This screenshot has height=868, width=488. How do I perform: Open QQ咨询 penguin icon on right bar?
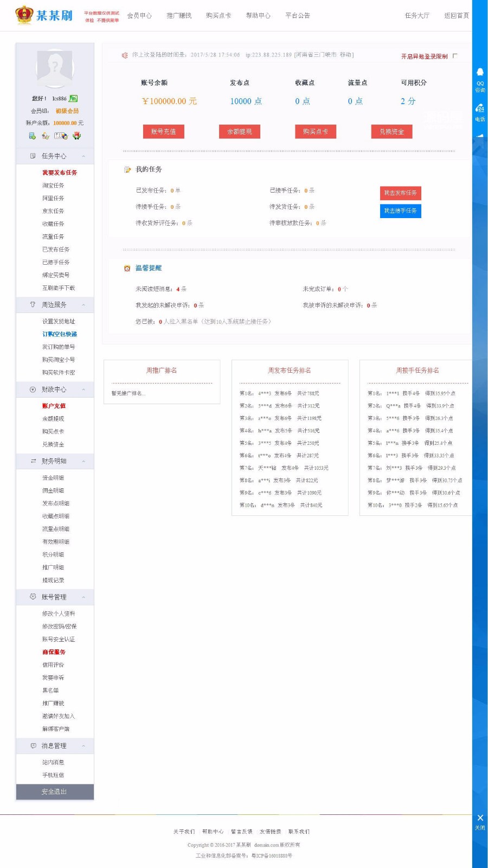tap(480, 72)
